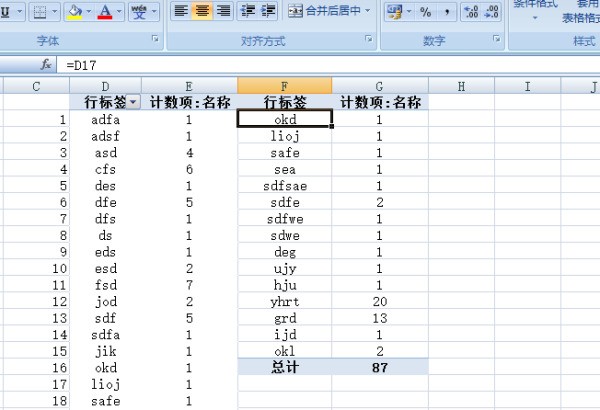Viewport: 600px width, 410px height.
Task: Select grand total value 87
Action: [x=380, y=368]
